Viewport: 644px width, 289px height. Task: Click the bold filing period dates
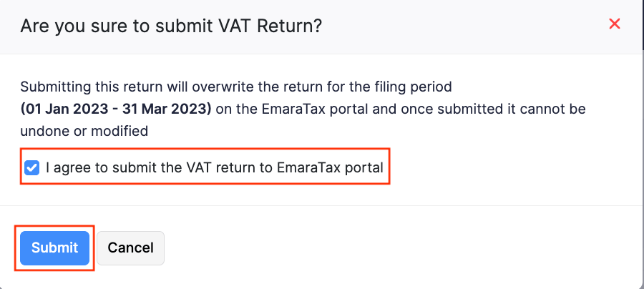coord(116,109)
